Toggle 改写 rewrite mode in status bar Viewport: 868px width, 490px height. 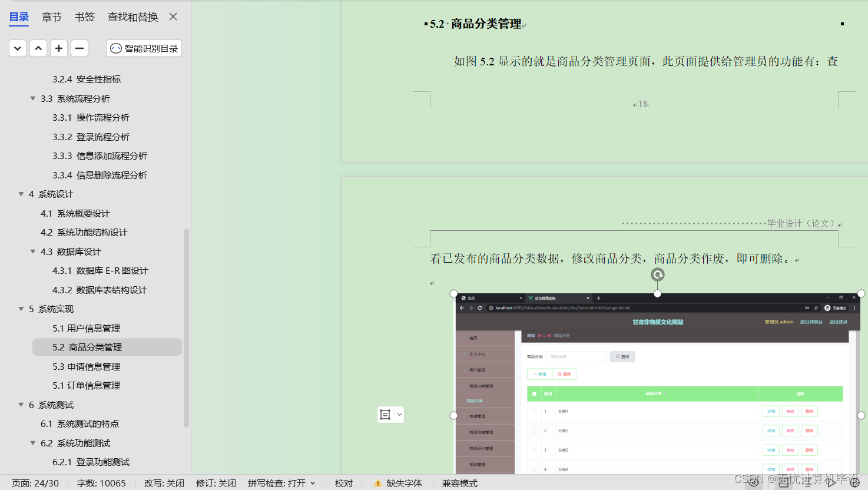point(164,483)
